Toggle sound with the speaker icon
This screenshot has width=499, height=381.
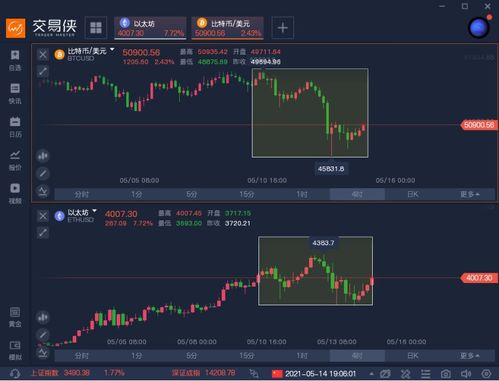click(x=466, y=374)
